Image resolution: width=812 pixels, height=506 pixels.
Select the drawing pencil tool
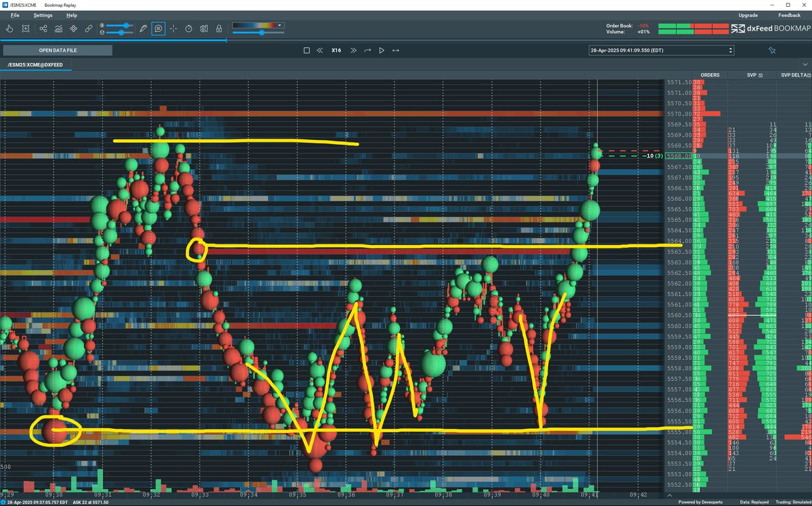point(143,28)
